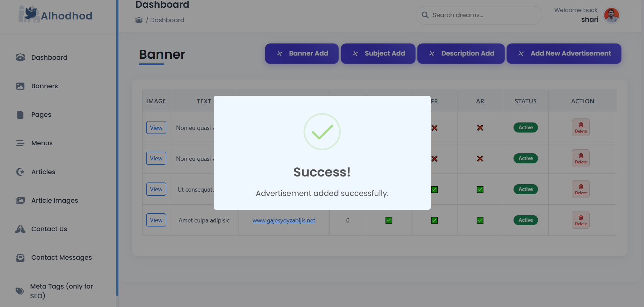Click the Pages document icon in sidebar

(x=20, y=115)
